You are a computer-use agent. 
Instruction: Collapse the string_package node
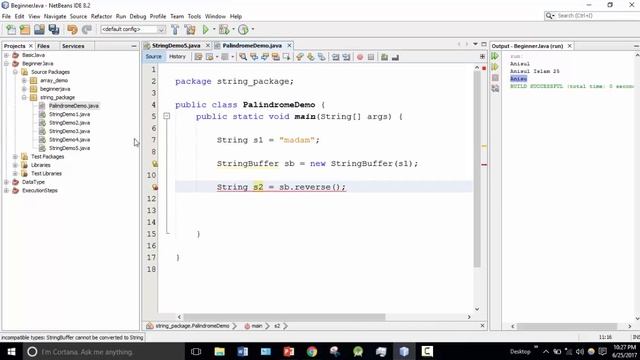(24, 97)
